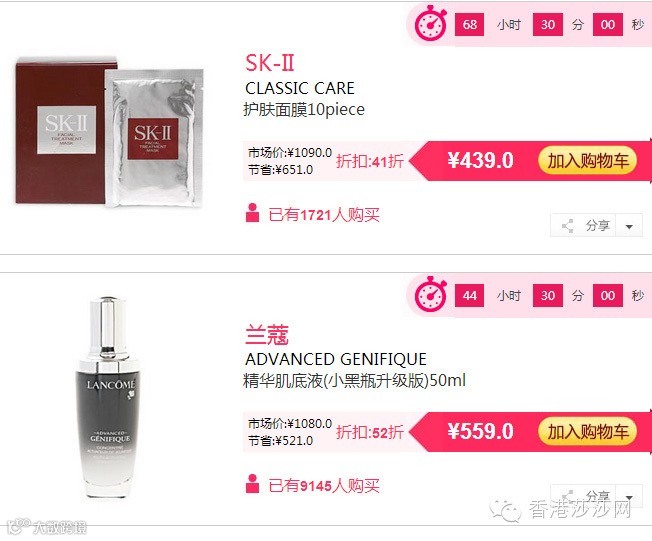Viewport: 652px width, 541px height.
Task: Open the 兰蔻 brand title link
Action: click(x=267, y=335)
